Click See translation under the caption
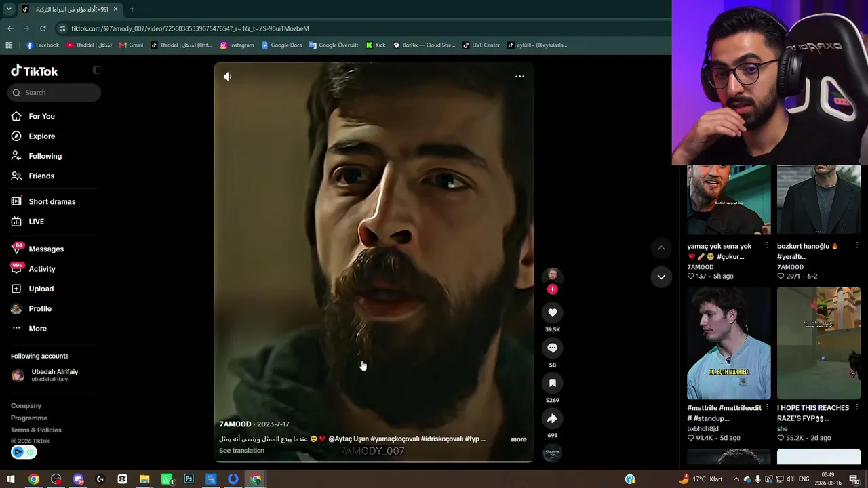This screenshot has height=488, width=868. 241,451
